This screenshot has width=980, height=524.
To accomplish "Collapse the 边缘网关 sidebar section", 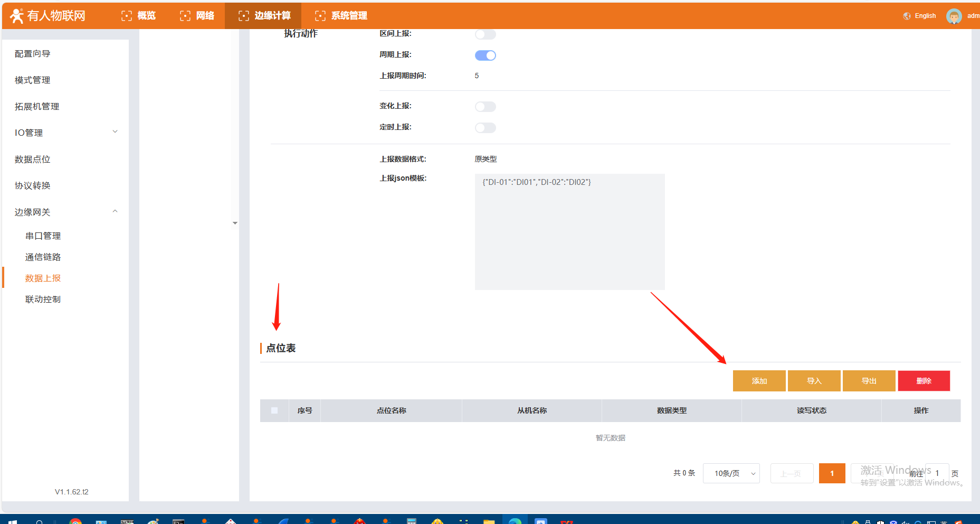I will 115,211.
